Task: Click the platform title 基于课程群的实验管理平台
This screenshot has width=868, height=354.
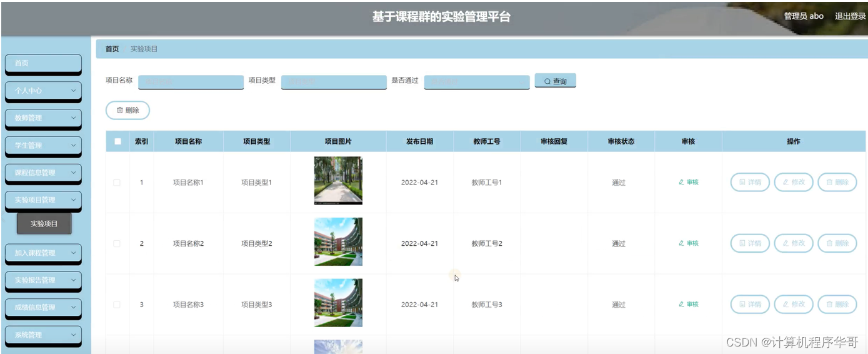Action: (441, 17)
